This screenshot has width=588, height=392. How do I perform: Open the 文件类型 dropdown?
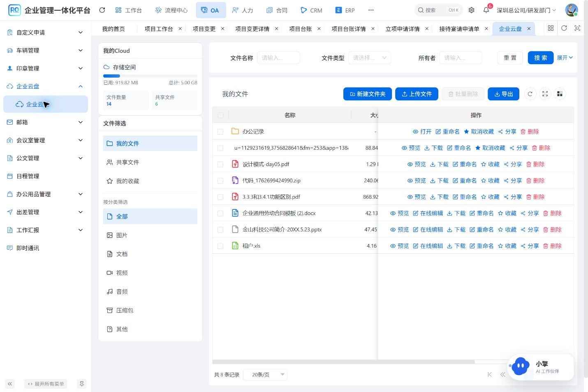369,58
